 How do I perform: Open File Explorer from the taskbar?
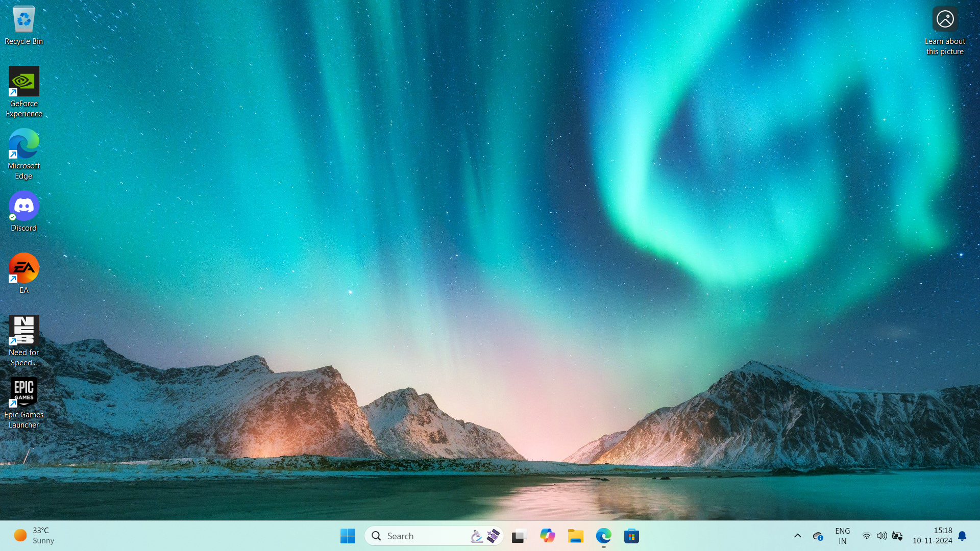575,536
